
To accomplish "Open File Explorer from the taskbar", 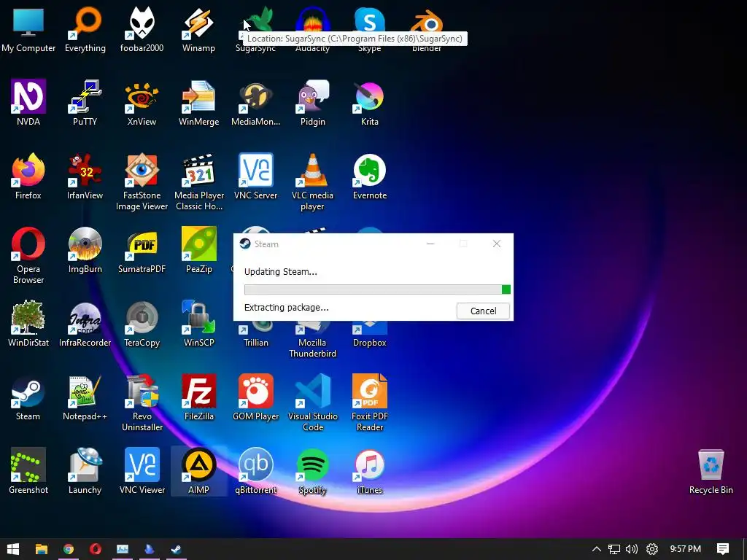I will (x=42, y=549).
